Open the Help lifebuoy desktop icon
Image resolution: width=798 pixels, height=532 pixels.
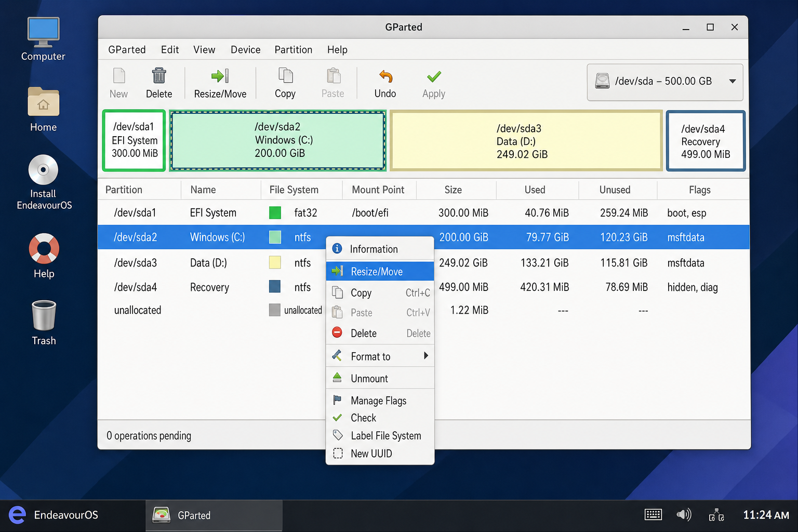click(44, 256)
